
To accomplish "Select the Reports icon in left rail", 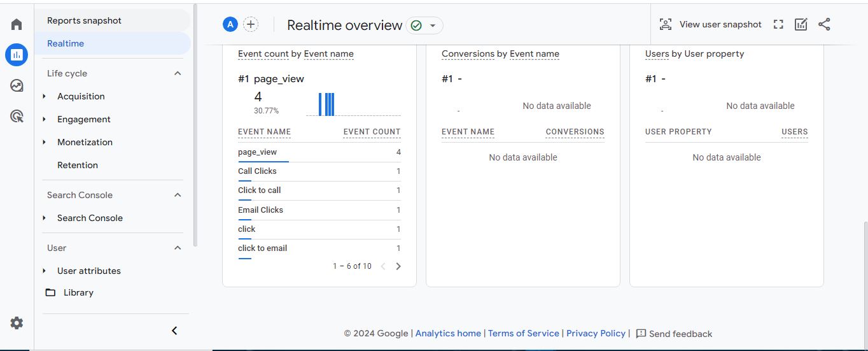I will (17, 55).
